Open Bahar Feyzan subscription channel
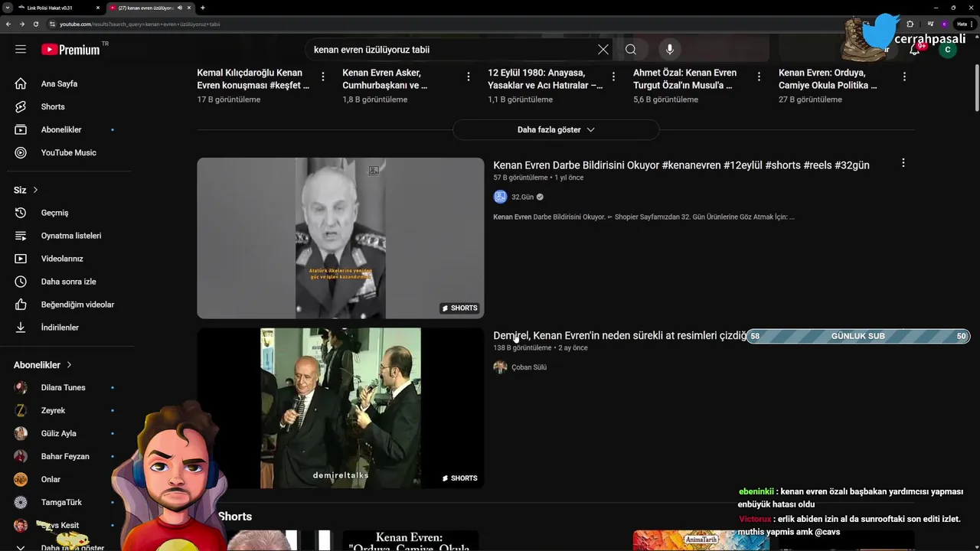 click(x=66, y=456)
